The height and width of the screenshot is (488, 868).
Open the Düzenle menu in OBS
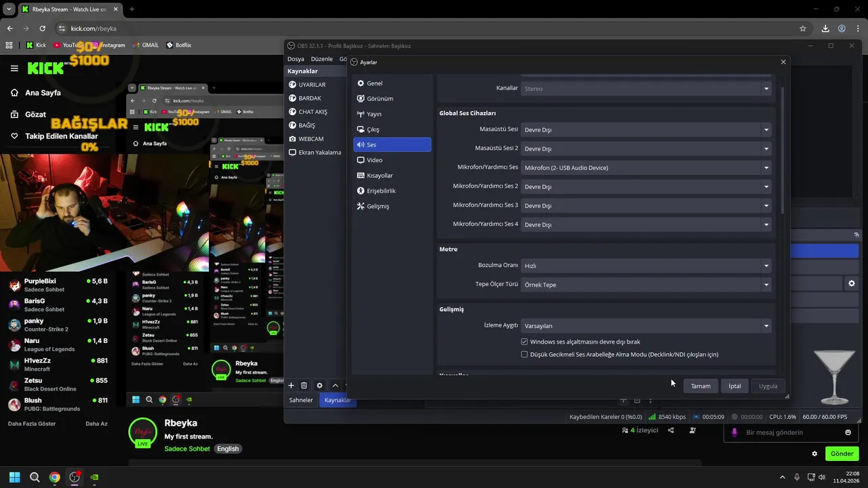[321, 59]
